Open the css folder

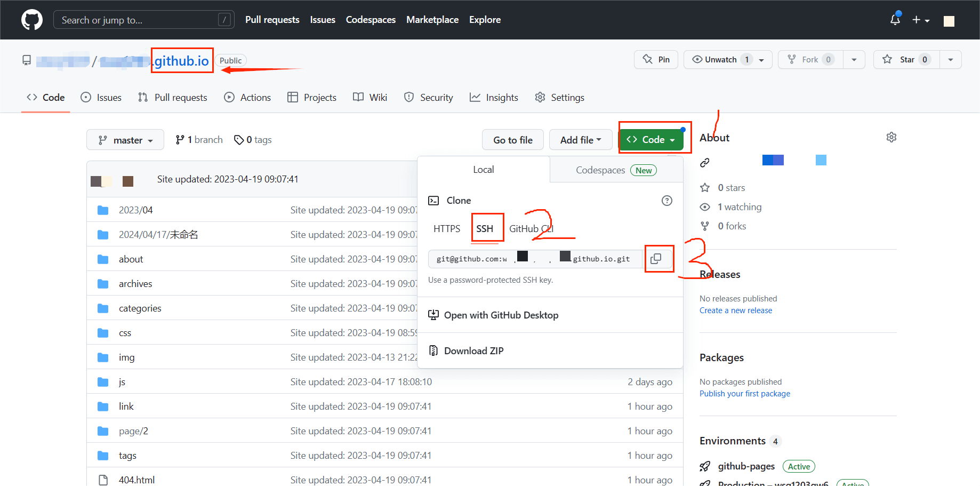tap(125, 333)
